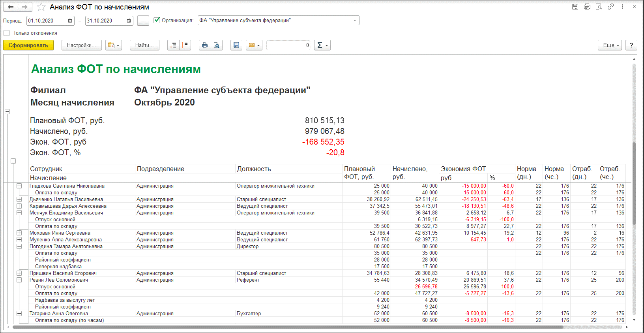Screen dimensions: 644x333
Task: Select the Северная надбавка row
Action: tap(58, 266)
